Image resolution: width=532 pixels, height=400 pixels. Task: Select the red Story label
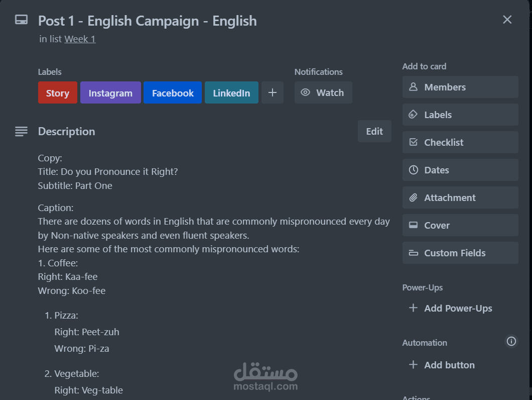tap(58, 93)
